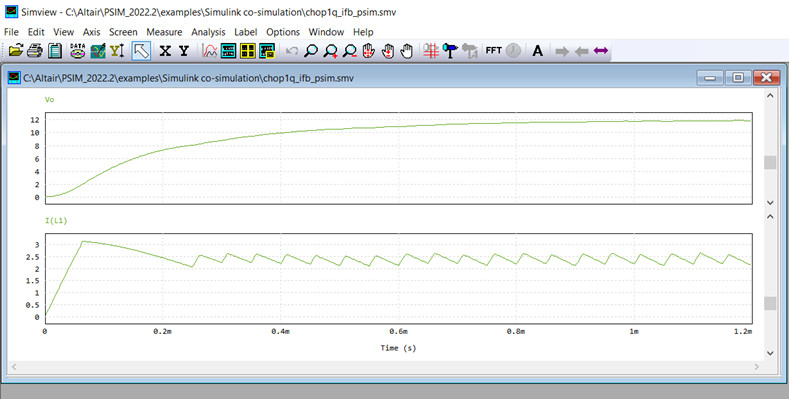Click the Copy to clipboard icon
Screen dimensions: 789x399
point(54,51)
